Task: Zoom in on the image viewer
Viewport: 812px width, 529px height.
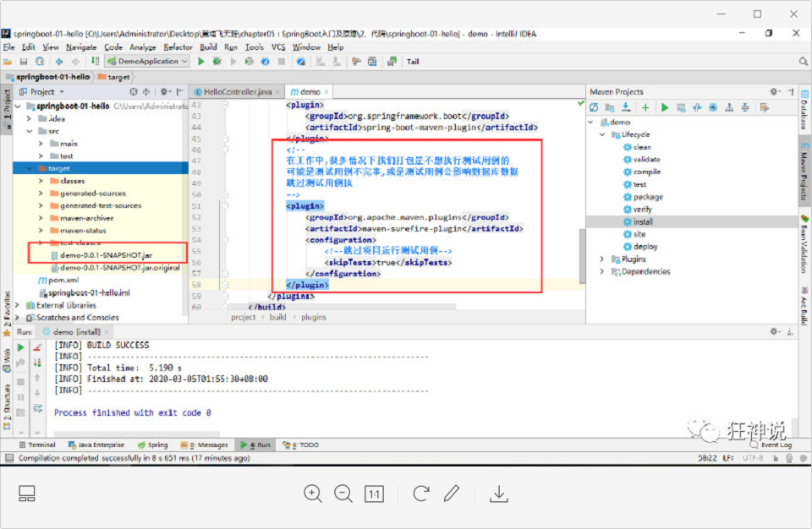Action: pyautogui.click(x=313, y=494)
